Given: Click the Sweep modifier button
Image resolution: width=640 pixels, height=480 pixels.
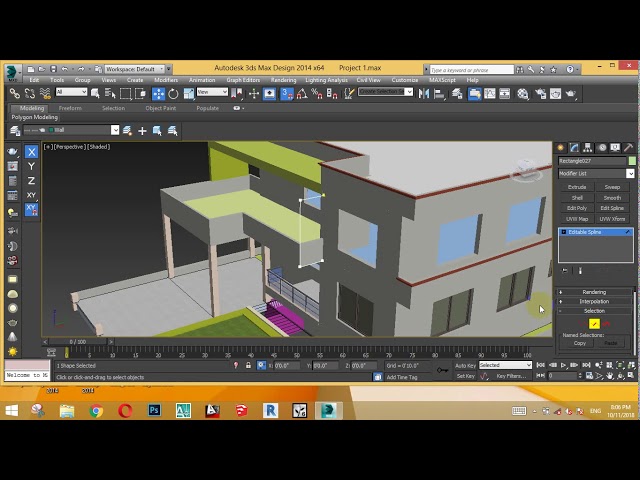Looking at the screenshot, I should point(612,187).
